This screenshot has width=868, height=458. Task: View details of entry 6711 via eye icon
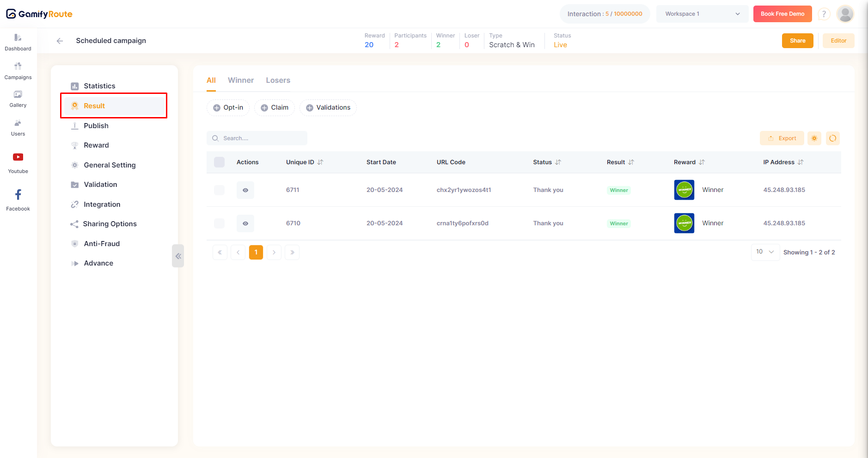(x=245, y=190)
